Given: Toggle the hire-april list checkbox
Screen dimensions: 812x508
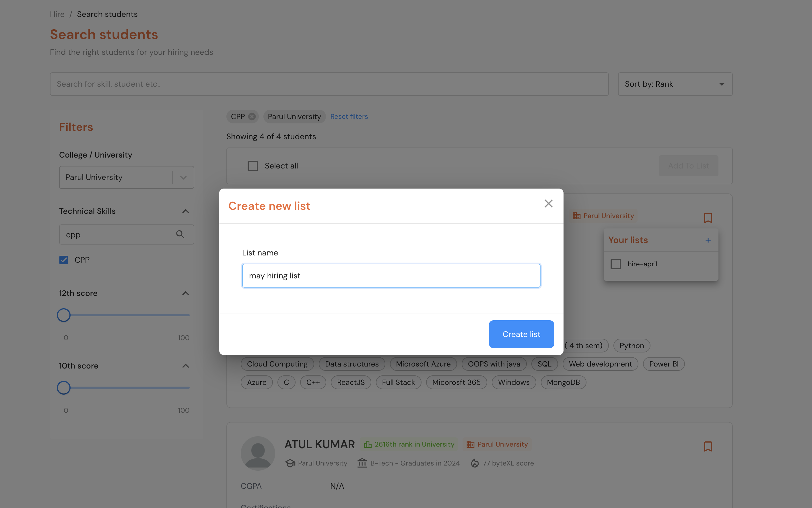Looking at the screenshot, I should 615,264.
